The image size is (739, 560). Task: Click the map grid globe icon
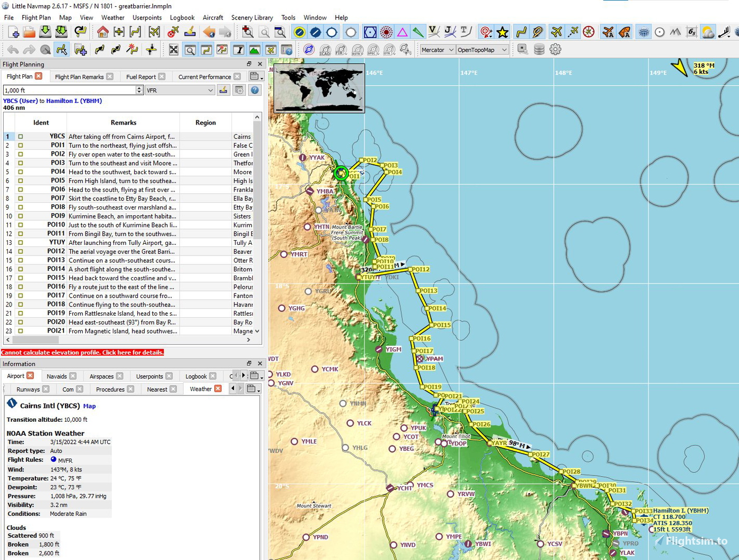644,32
